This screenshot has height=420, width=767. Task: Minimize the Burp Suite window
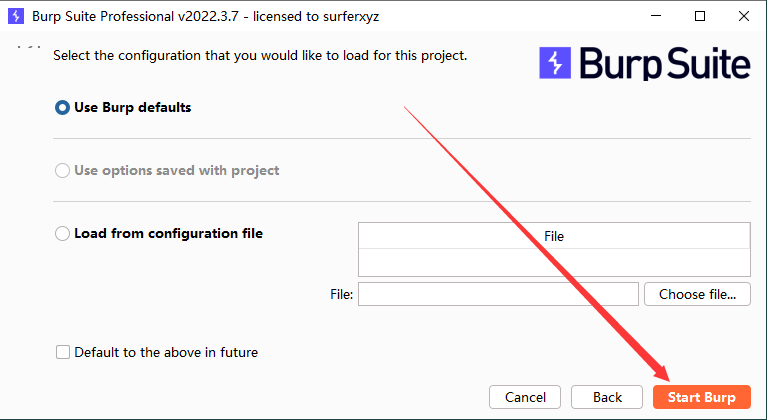coord(655,16)
